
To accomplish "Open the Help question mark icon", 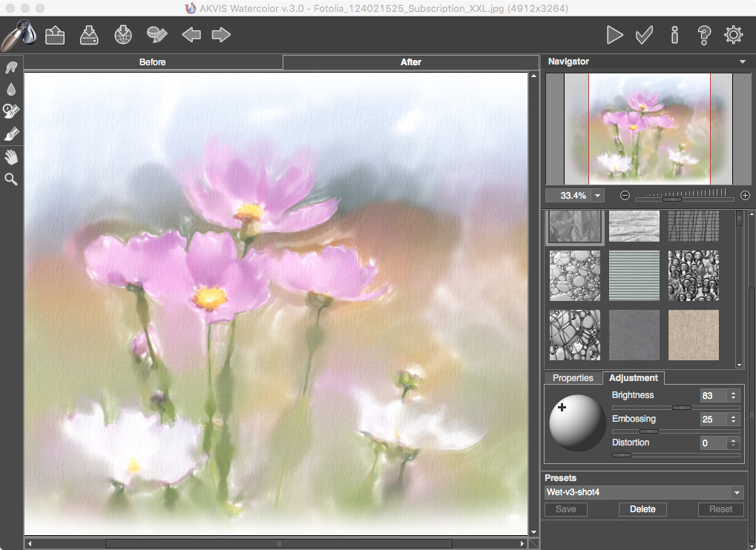I will [704, 35].
